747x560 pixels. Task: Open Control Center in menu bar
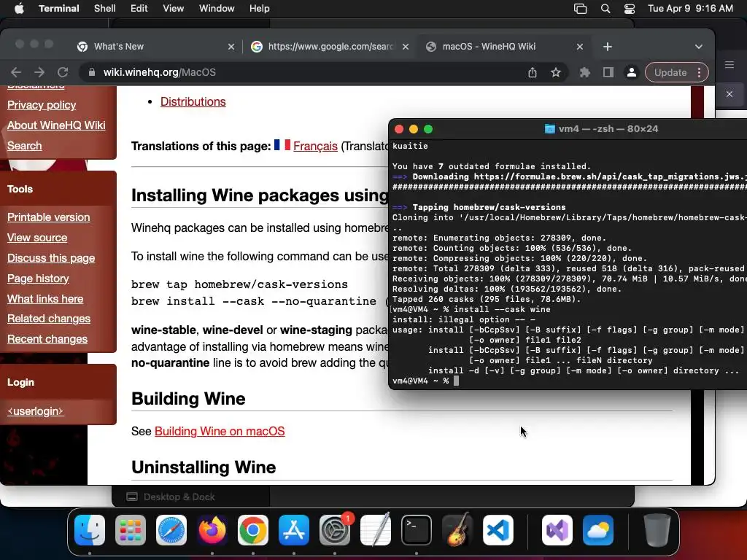[x=630, y=9]
